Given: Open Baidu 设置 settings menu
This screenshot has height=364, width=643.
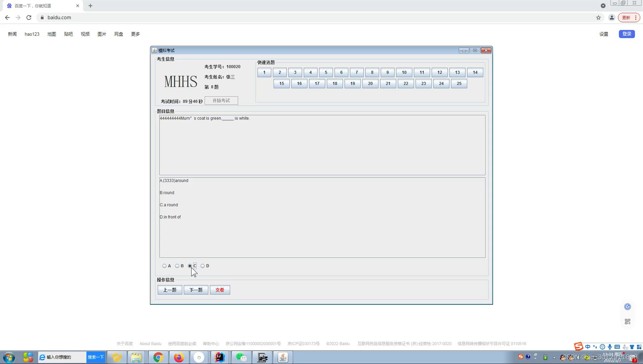Looking at the screenshot, I should [x=604, y=34].
